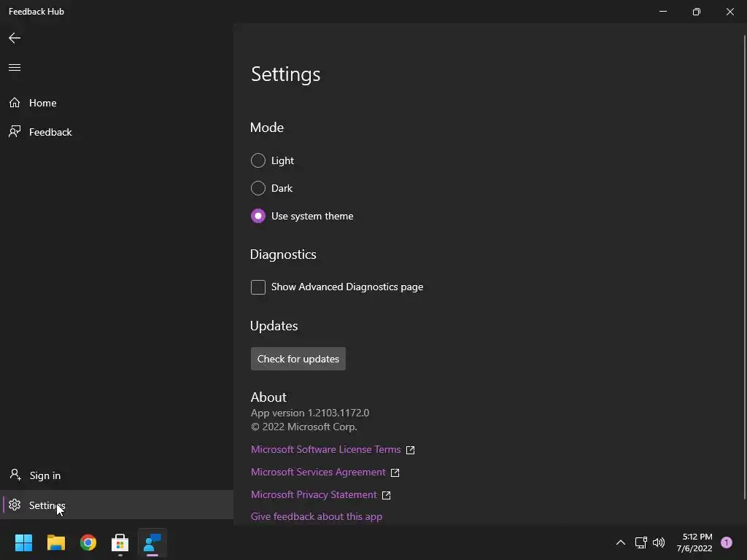Open File Explorer from taskbar
747x560 pixels.
pos(55,542)
